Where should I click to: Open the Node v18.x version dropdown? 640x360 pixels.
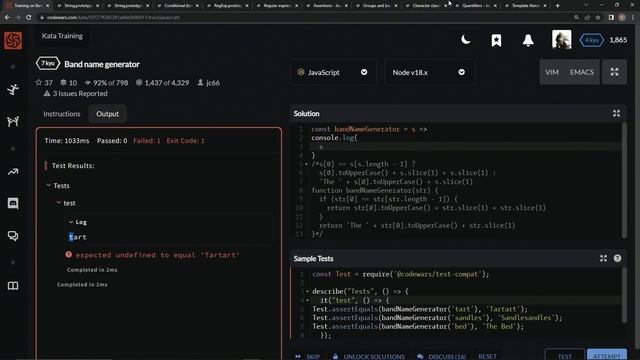coord(429,72)
